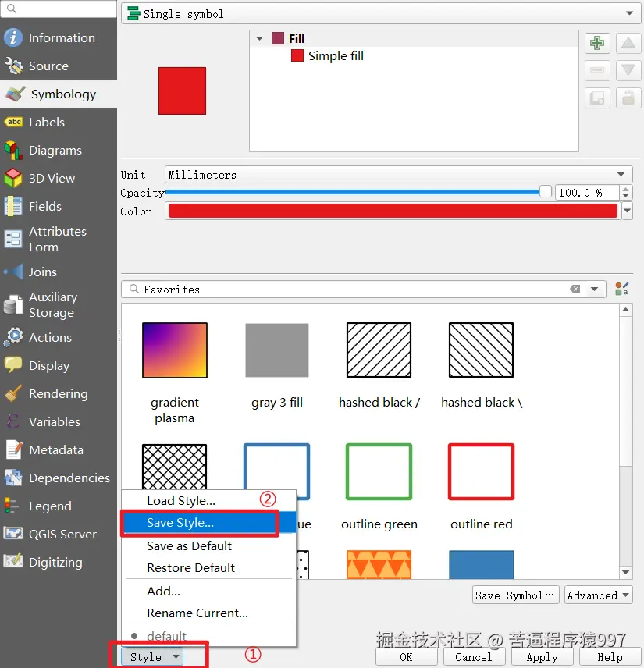Click the remove symbol layer minus icon
Viewport: 644px width, 668px height.
point(597,70)
